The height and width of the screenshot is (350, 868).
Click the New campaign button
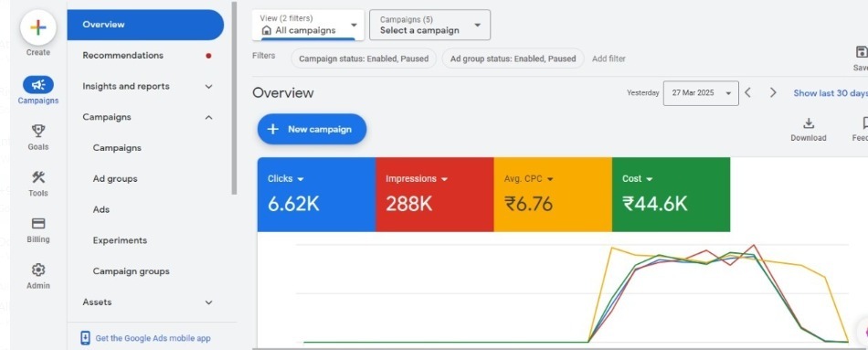[x=312, y=129]
